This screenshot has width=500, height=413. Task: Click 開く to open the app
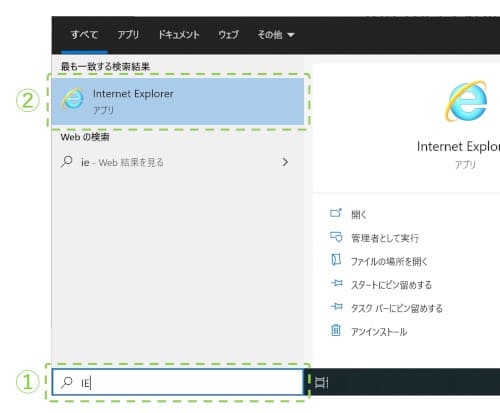point(359,214)
